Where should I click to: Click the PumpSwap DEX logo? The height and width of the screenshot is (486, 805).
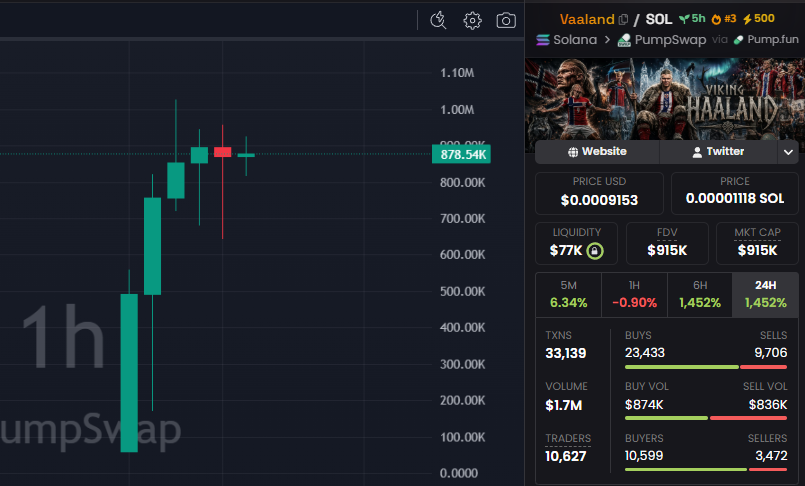(624, 40)
